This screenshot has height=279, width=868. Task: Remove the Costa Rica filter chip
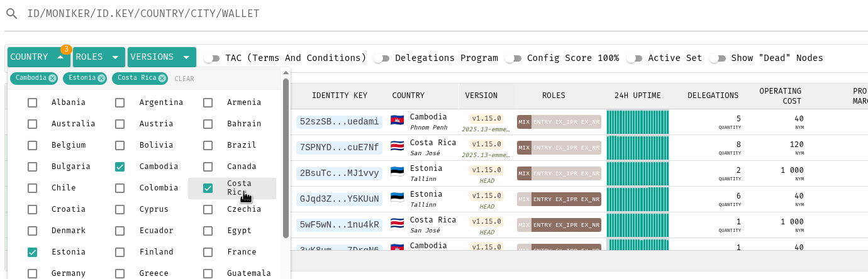162,79
